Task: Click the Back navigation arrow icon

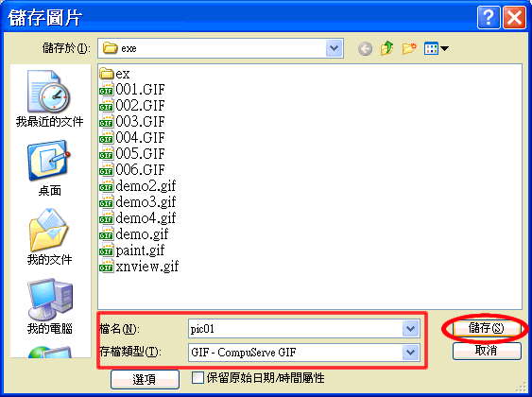Action: click(x=365, y=49)
